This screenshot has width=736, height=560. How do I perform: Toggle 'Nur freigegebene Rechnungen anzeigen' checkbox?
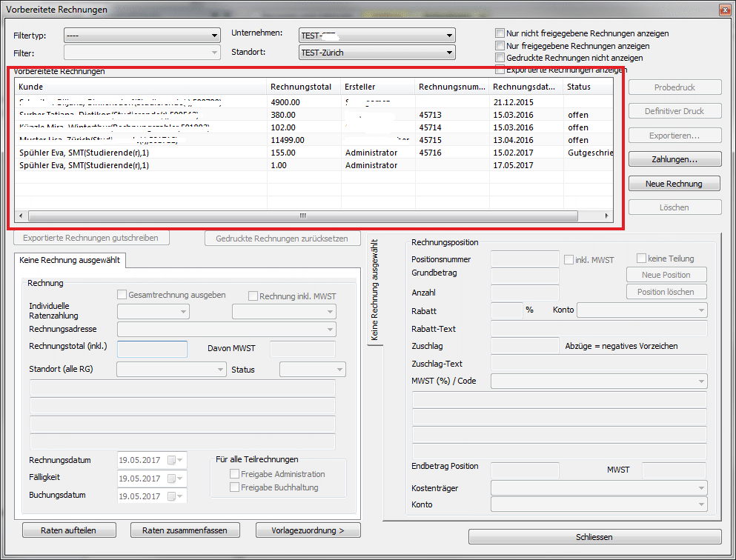pos(500,46)
